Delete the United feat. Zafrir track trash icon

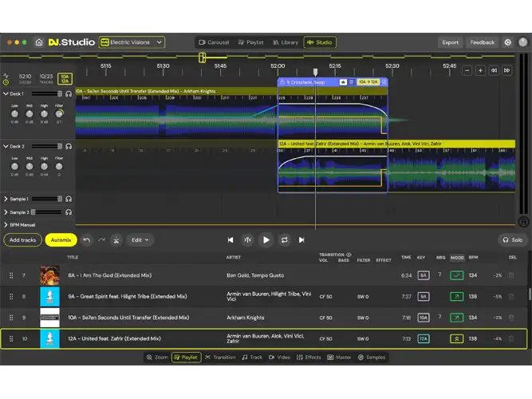pos(511,338)
